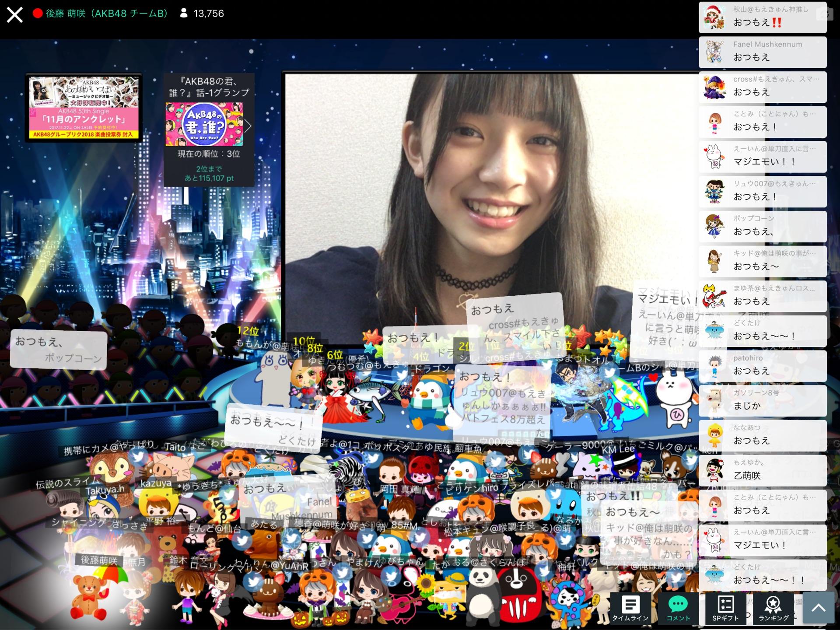Tap the red kimono girl avatar on stage
The image size is (840, 630).
pyautogui.click(x=336, y=396)
